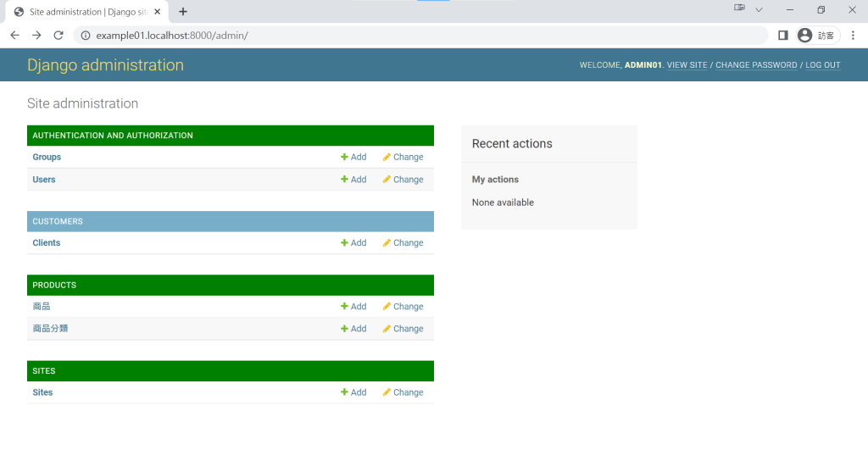Image resolution: width=868 pixels, height=461 pixels.
Task: Add a new User
Action: tap(353, 180)
